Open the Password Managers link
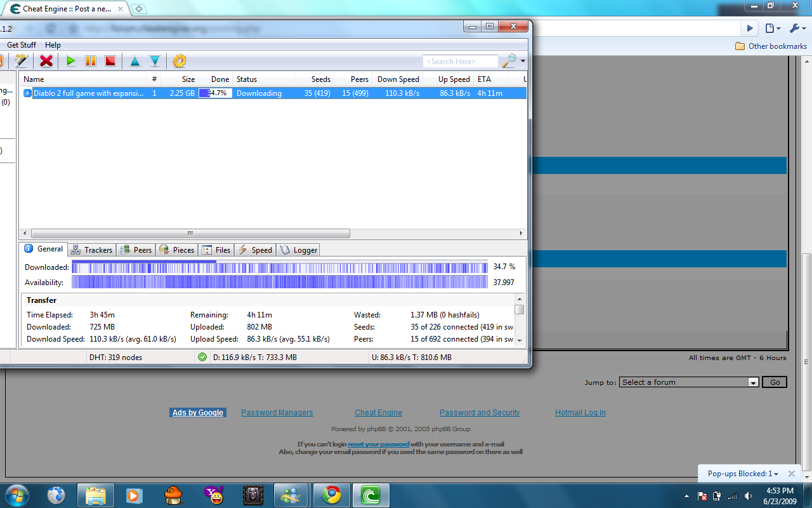The height and width of the screenshot is (508, 812). pyautogui.click(x=277, y=413)
